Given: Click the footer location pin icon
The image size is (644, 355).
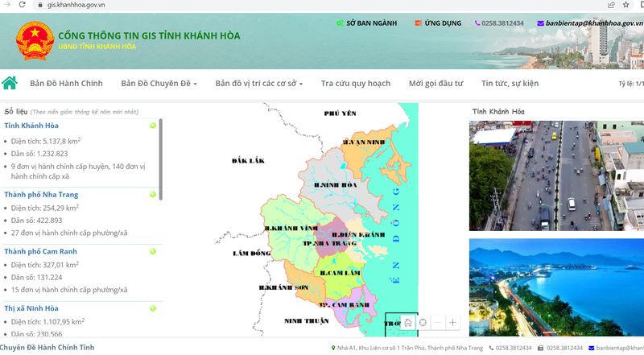Looking at the screenshot, I should [x=333, y=348].
